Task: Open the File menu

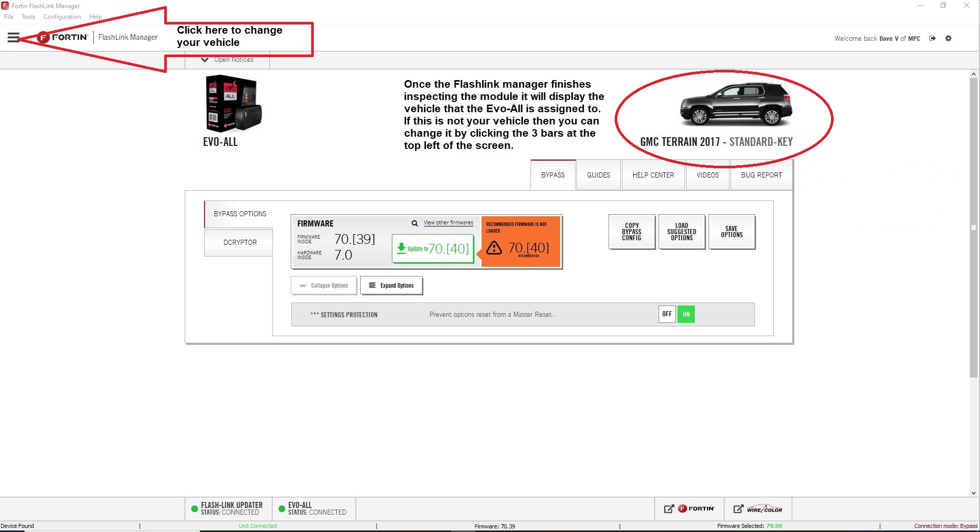Action: 9,17
